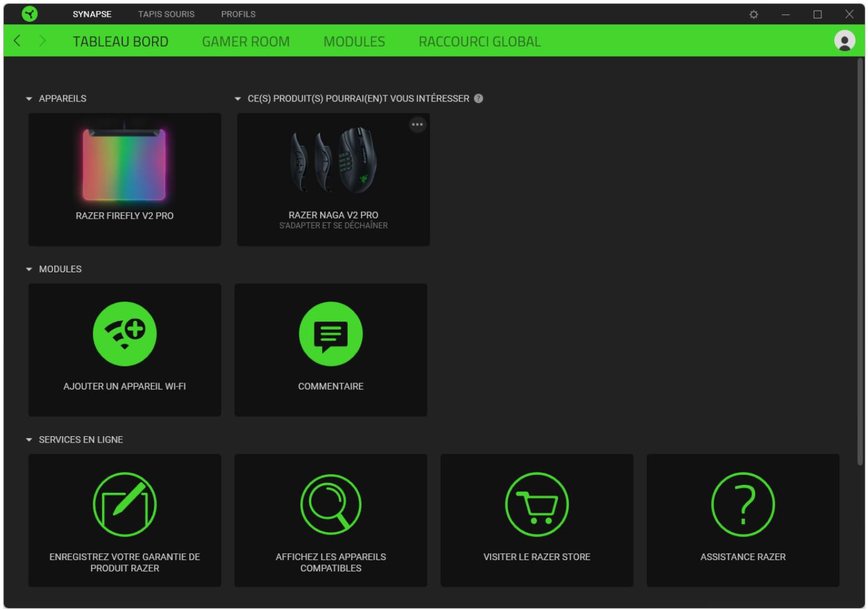Collapse the Modules section
Screen dimensions: 868x610
29,269
